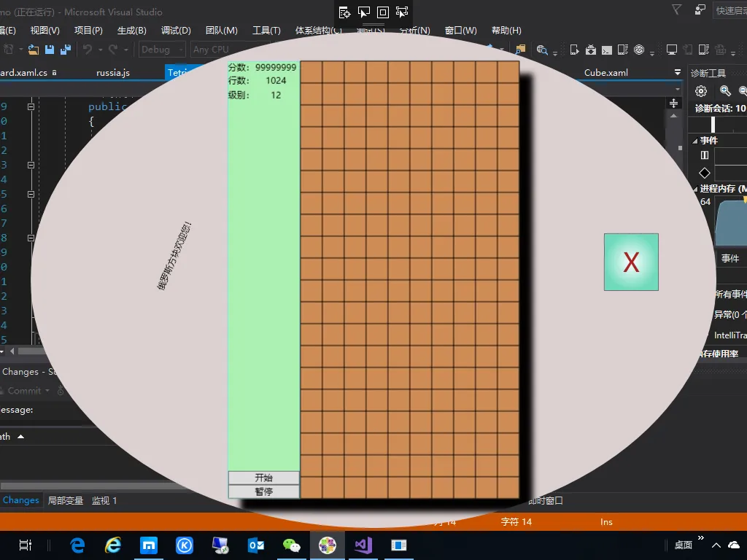Redo the action in Visual Studio toolbar
Screen dimensions: 747x560
pos(113,49)
